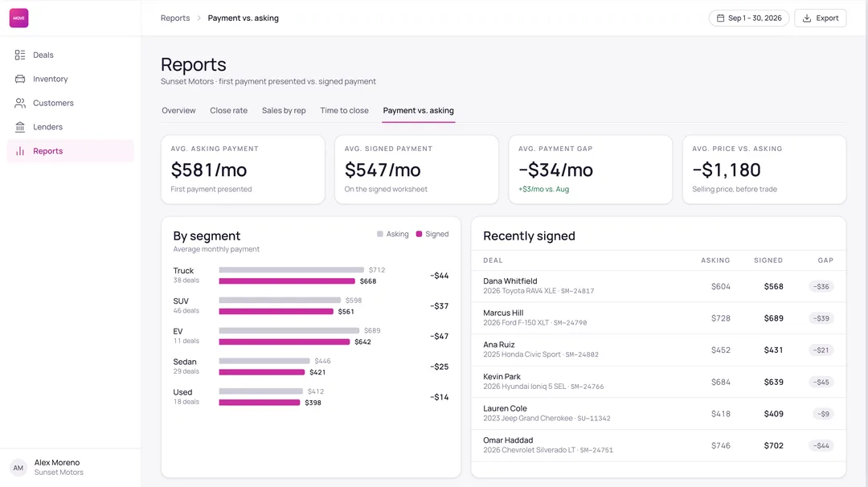Click the Avg. Asking Payment card
868x487 pixels.
coord(243,170)
